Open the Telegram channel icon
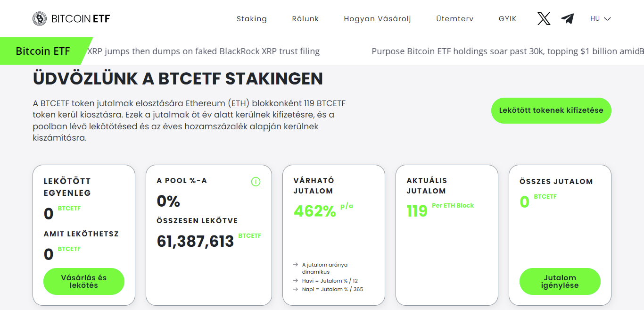This screenshot has height=310, width=644. click(568, 19)
